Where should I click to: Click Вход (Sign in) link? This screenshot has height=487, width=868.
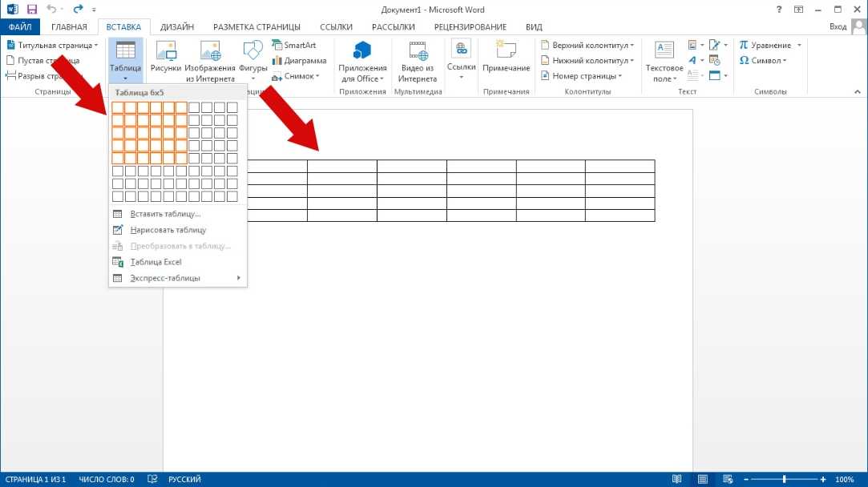[x=838, y=26]
